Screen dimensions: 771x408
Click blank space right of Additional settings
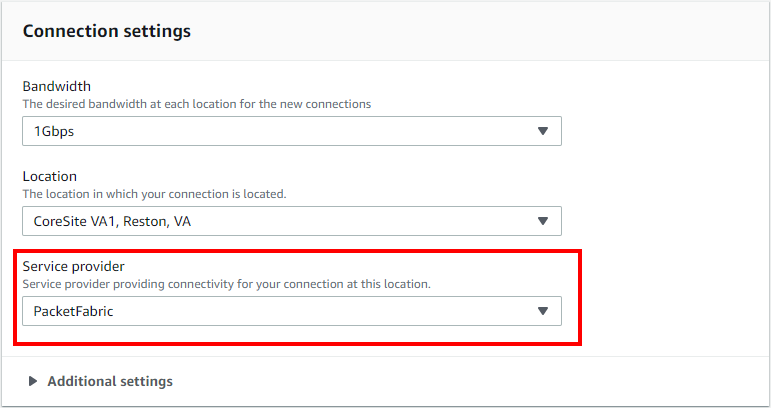(x=467, y=381)
